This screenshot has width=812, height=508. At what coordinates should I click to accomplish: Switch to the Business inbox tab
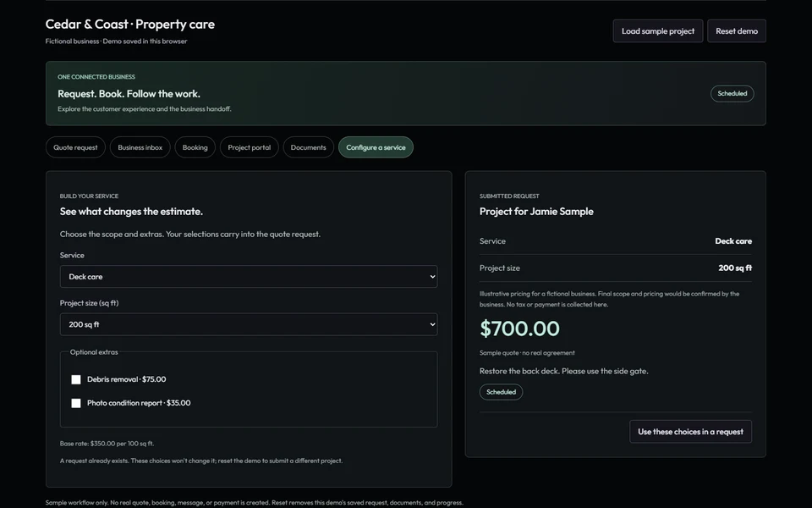[x=140, y=147]
